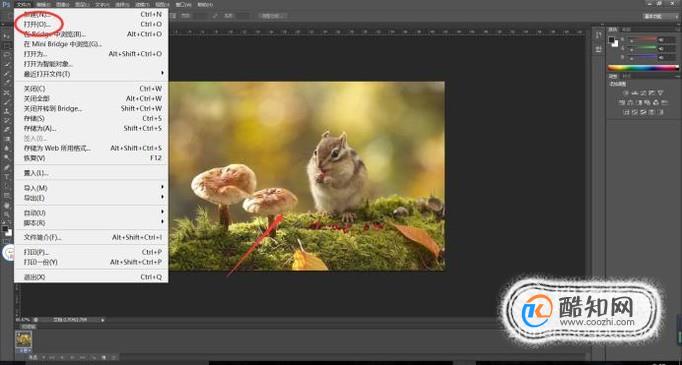This screenshot has width=682, height=365.
Task: Add a Levels adjustment
Action: [x=635, y=93]
